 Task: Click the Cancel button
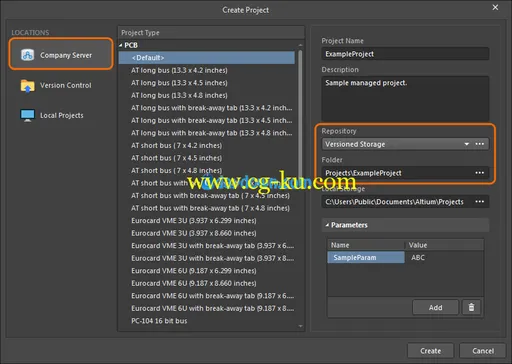tap(483, 351)
